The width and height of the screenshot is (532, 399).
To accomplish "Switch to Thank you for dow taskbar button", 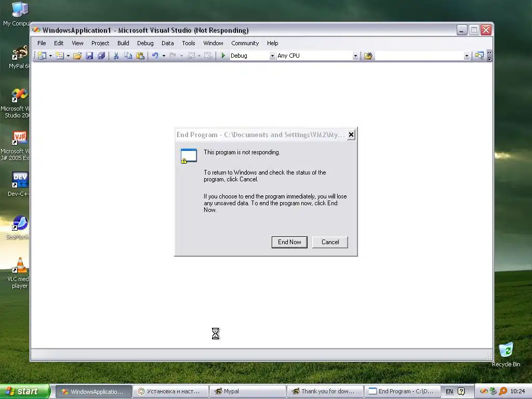I will click(325, 392).
